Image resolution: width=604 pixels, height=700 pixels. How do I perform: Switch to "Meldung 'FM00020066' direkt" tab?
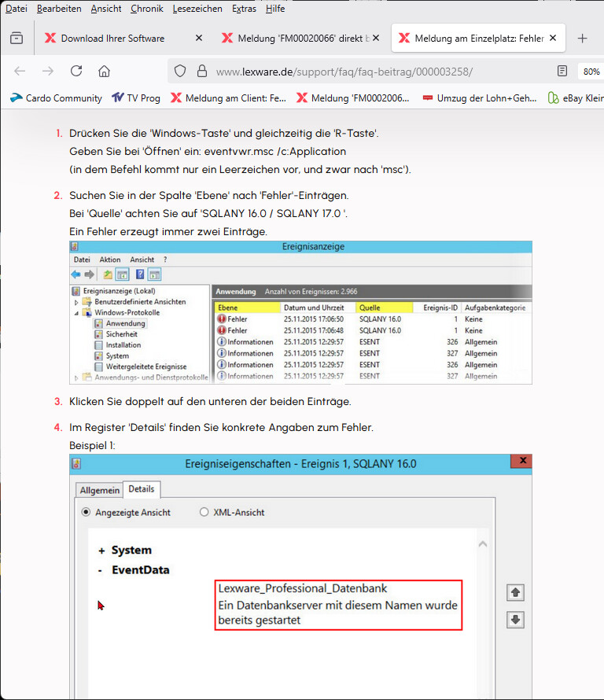click(300, 39)
